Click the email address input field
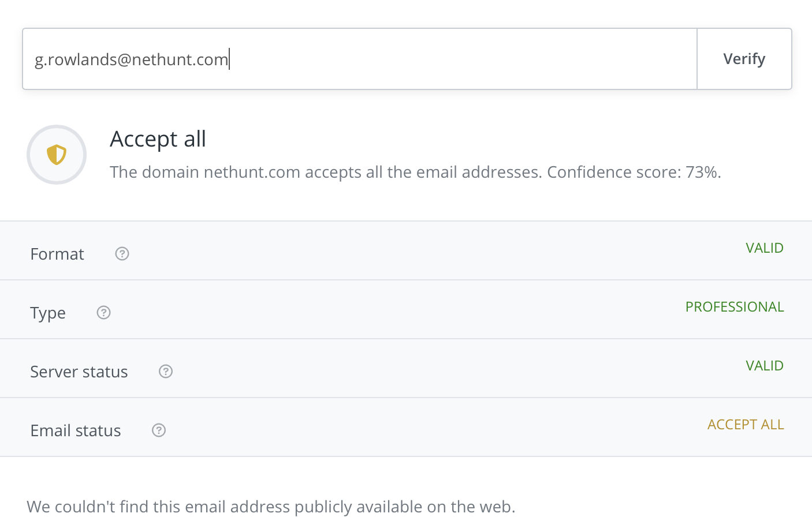The width and height of the screenshot is (812, 532). click(x=360, y=59)
